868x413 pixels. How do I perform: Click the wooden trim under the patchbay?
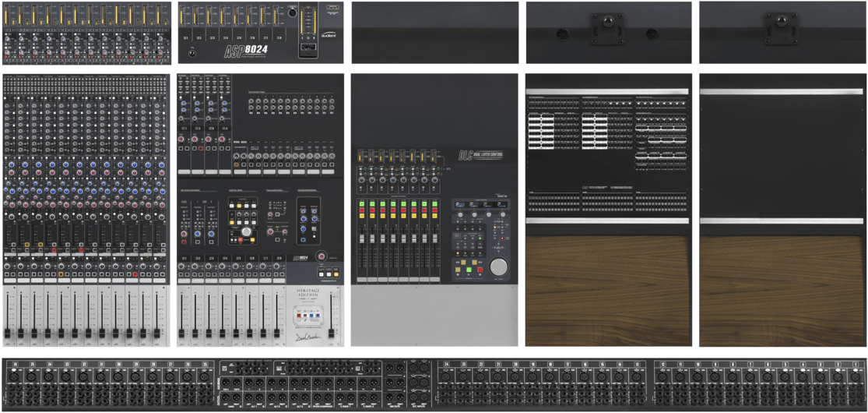click(607, 288)
